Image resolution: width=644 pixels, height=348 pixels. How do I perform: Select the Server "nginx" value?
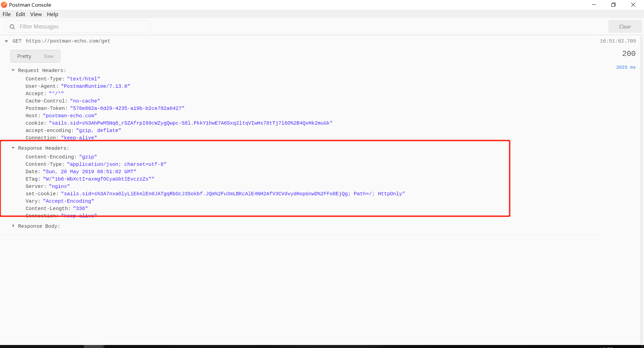(59, 186)
